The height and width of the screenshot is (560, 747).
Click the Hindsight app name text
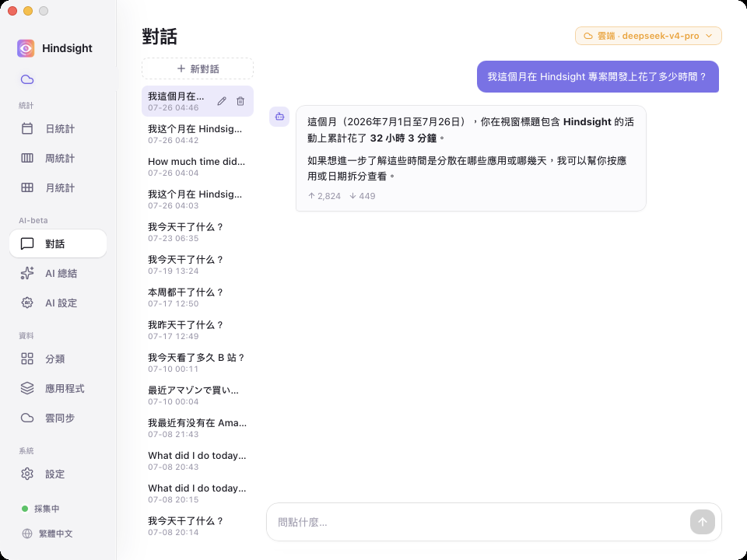(67, 48)
